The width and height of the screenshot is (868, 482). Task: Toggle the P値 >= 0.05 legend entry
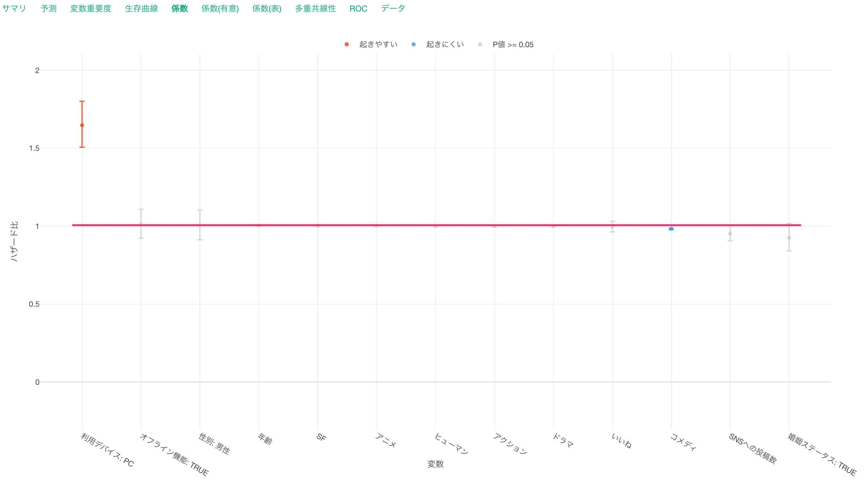pos(505,45)
